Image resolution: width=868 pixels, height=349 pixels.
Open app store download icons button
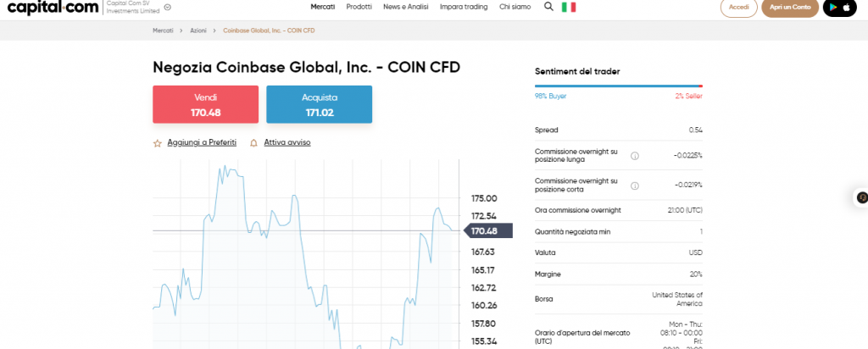point(840,7)
